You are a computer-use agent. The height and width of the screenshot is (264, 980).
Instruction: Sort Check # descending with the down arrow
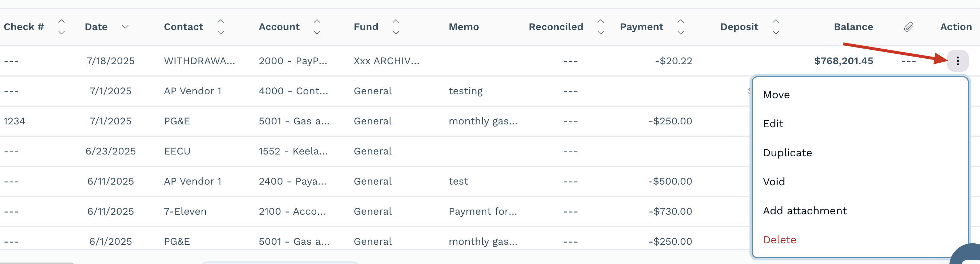62,32
